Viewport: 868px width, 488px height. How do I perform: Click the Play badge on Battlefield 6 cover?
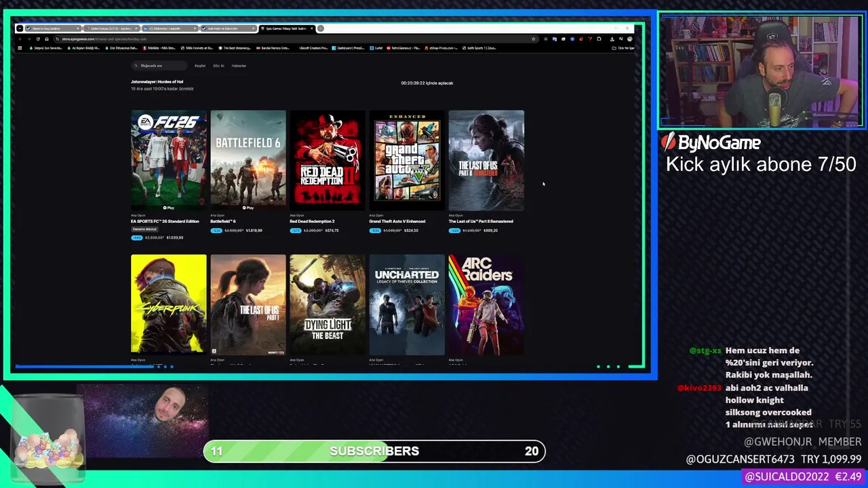point(248,207)
